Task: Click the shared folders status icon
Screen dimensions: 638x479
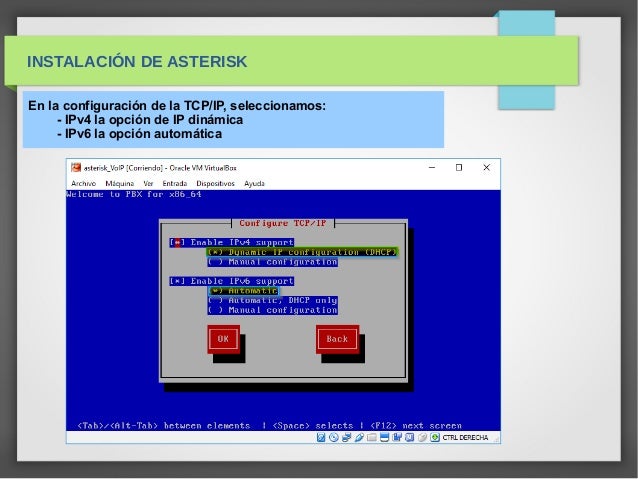Action: pyautogui.click(x=371, y=437)
